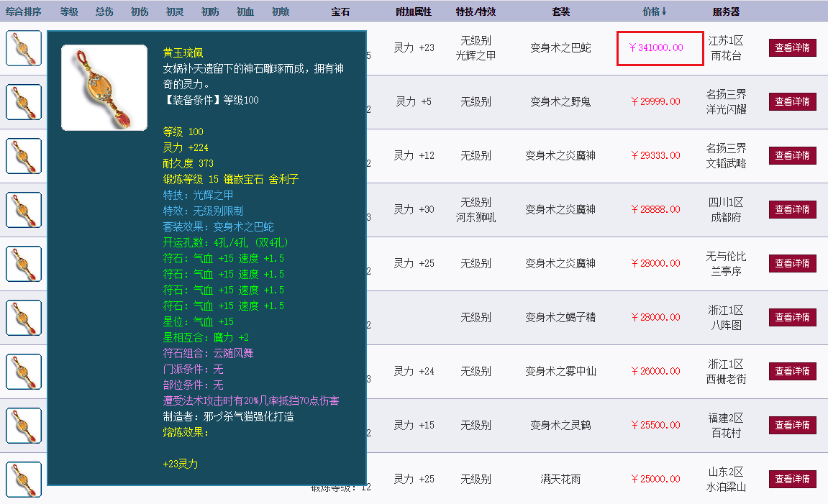Sort by the 初灵 column
Viewport: 828px width, 504px height.
click(174, 12)
